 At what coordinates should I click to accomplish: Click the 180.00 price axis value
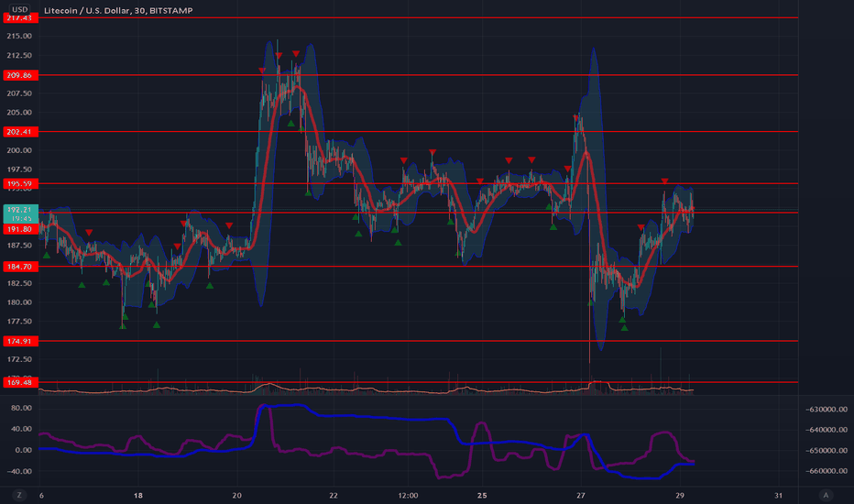19,302
